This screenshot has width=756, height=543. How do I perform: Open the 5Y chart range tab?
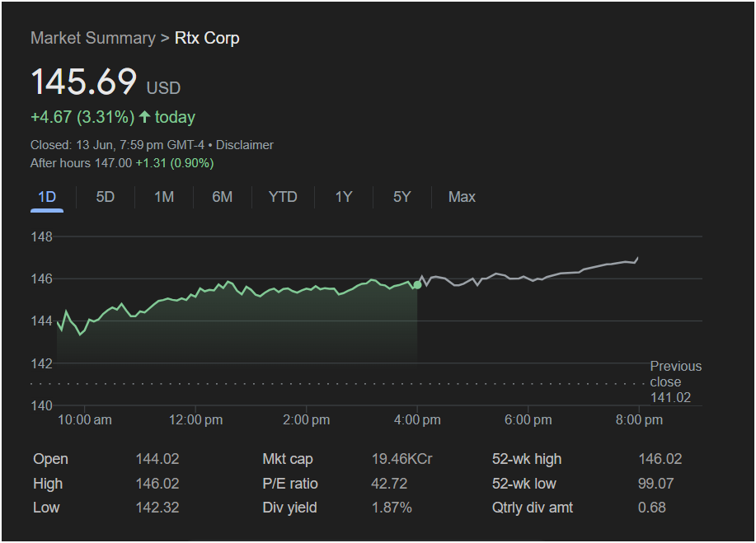(x=402, y=197)
